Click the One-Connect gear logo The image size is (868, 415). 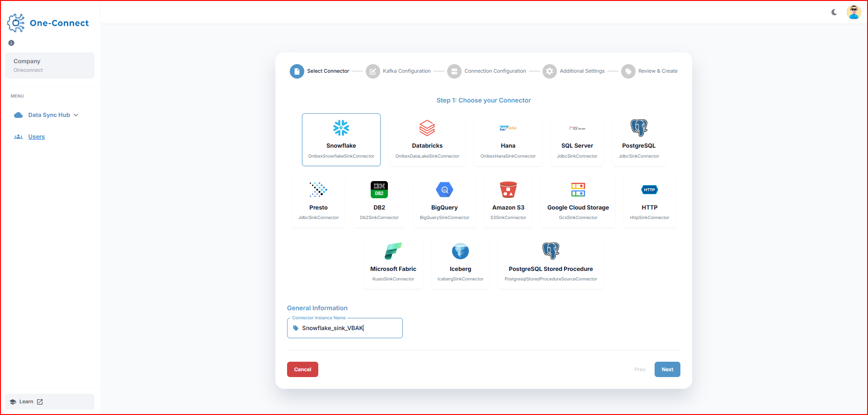(16, 23)
